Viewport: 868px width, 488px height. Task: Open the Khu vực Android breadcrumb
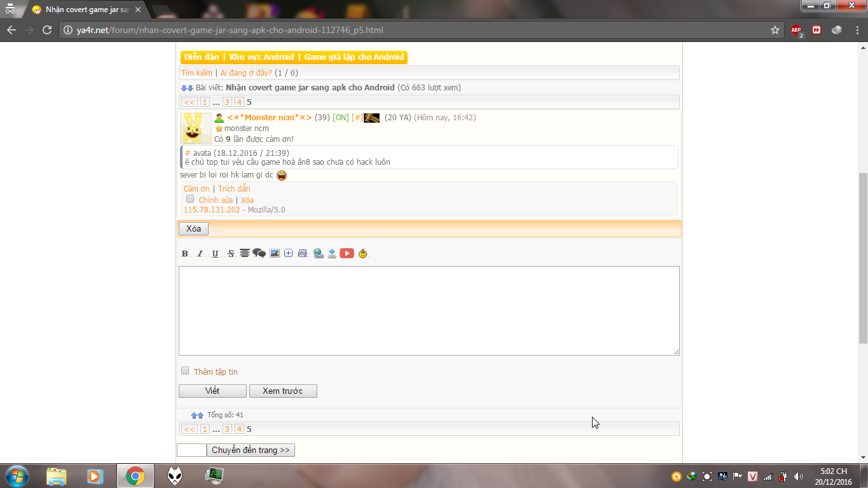(x=261, y=57)
